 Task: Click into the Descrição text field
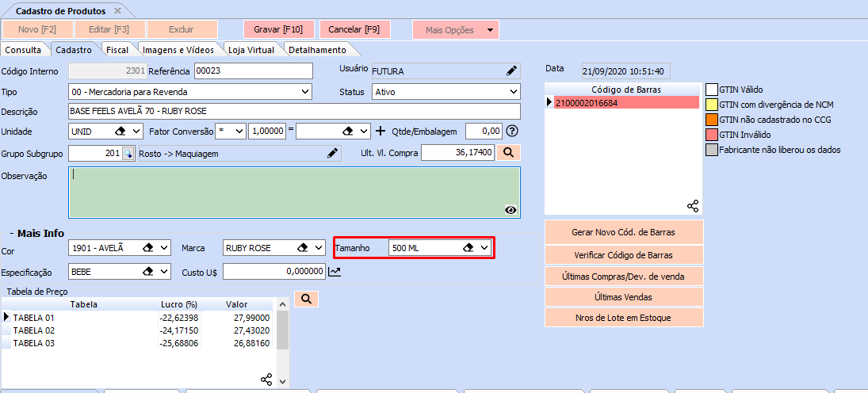294,111
